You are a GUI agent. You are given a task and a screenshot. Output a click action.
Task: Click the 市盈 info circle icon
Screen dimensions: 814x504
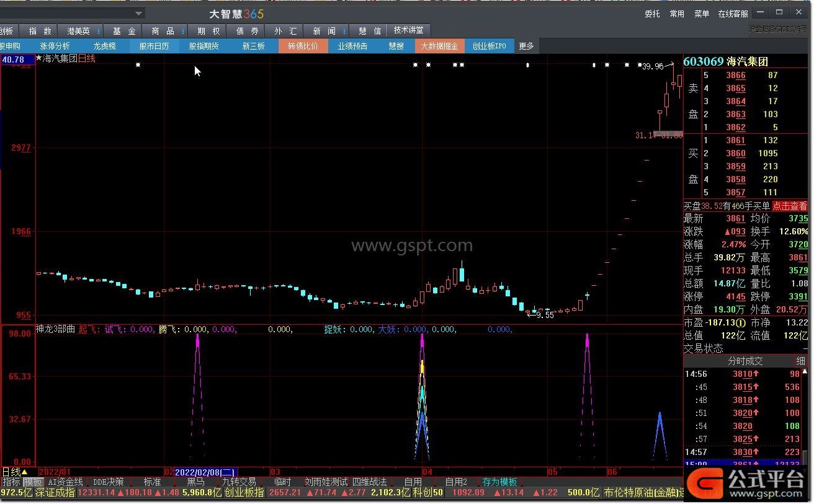[x=740, y=323]
